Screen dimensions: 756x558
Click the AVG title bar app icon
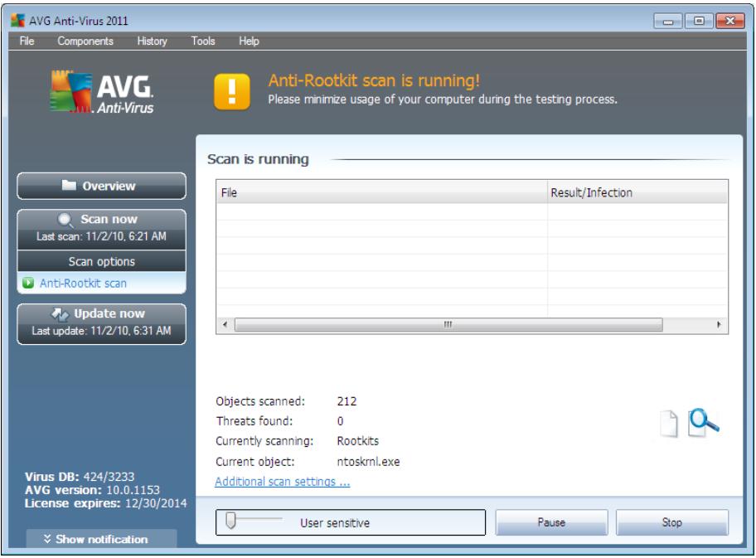pyautogui.click(x=18, y=21)
